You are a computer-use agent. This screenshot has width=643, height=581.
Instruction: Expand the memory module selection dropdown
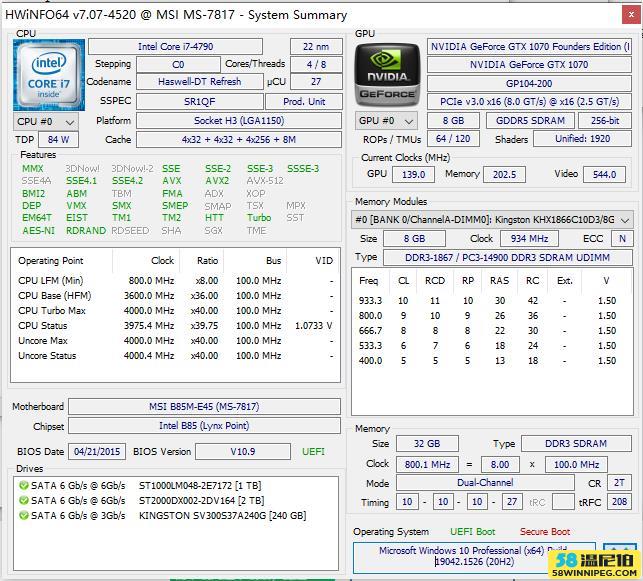(x=492, y=220)
